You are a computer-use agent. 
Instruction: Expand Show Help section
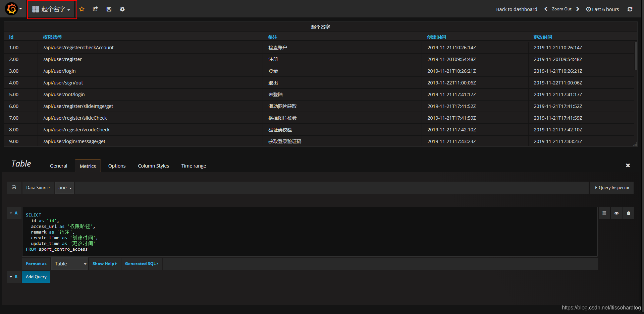[105, 264]
